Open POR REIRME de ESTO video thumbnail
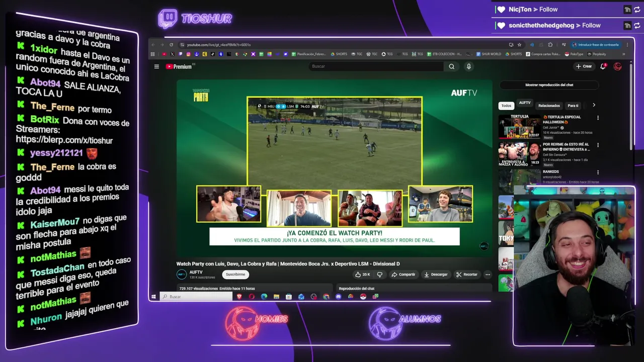The image size is (644, 362). click(519, 154)
